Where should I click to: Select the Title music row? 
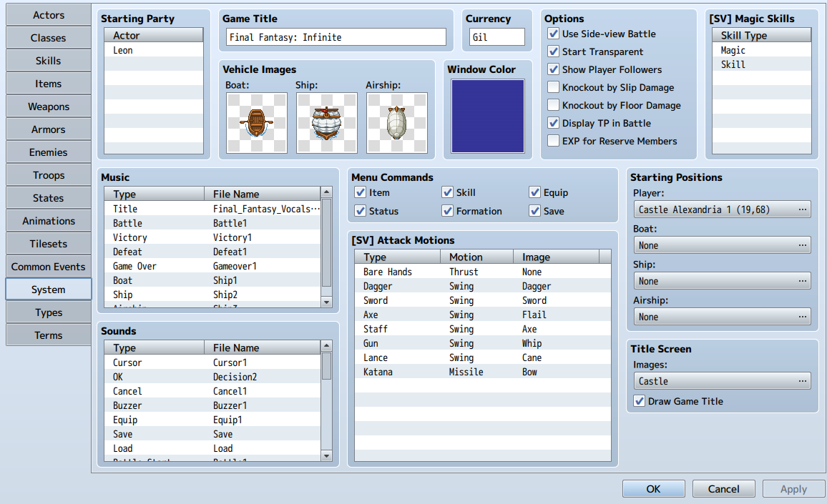point(212,209)
